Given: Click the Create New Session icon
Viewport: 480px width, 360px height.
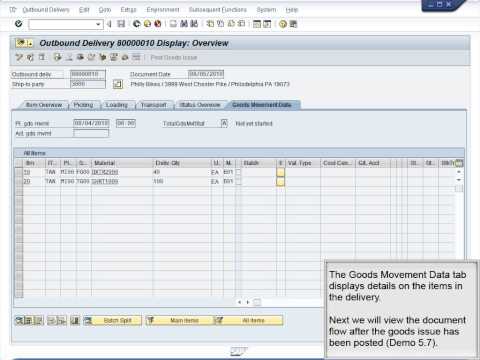Looking at the screenshot, I should click(257, 24).
